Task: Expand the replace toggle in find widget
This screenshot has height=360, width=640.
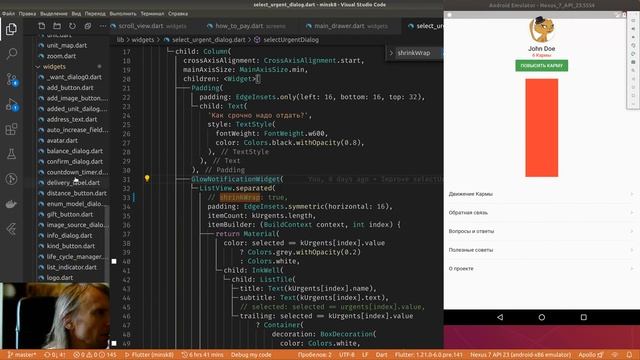Action: click(x=391, y=53)
